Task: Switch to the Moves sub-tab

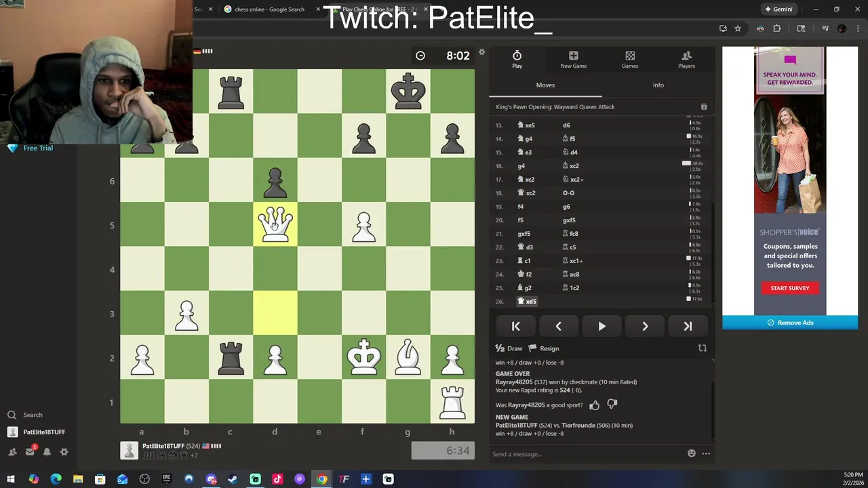Action: (545, 85)
